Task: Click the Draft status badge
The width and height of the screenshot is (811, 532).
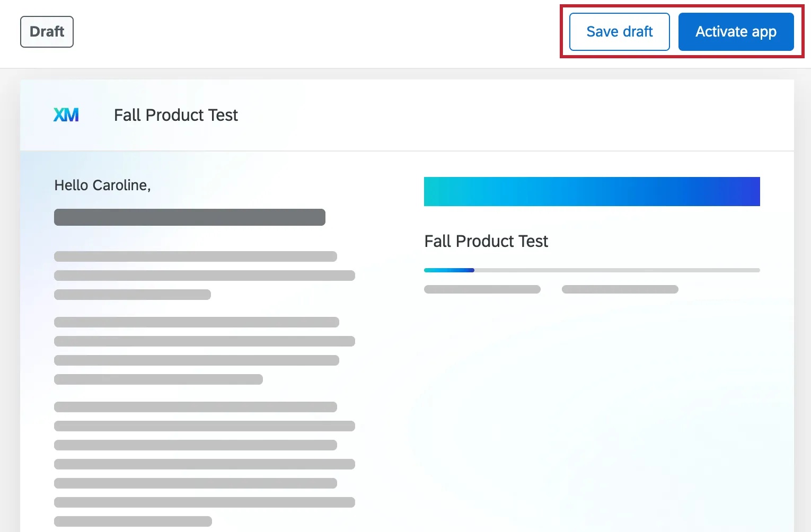Action: point(46,31)
